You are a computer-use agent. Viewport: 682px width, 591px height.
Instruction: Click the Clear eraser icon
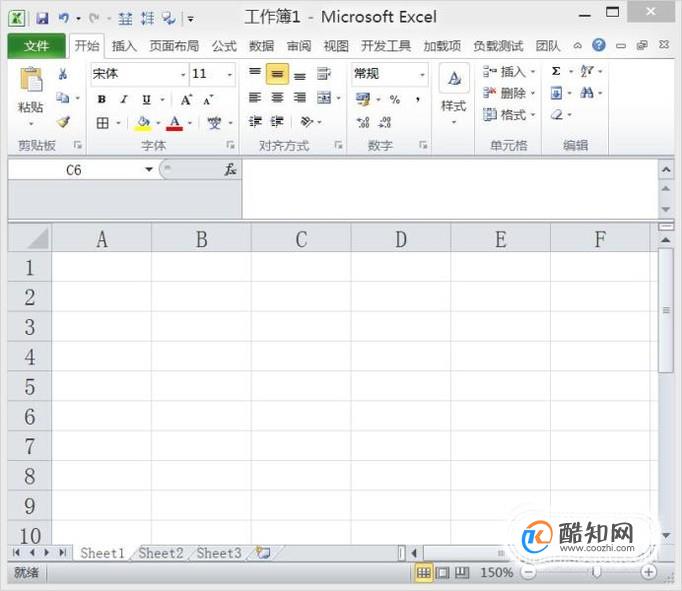(556, 115)
